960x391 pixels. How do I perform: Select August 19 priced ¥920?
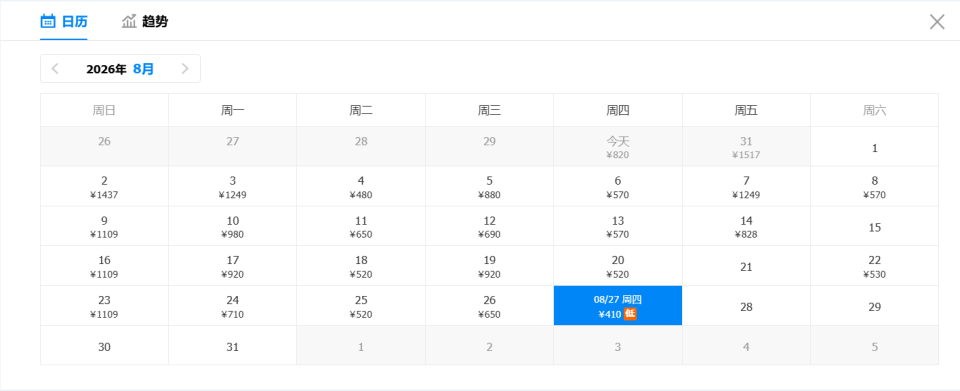click(489, 266)
